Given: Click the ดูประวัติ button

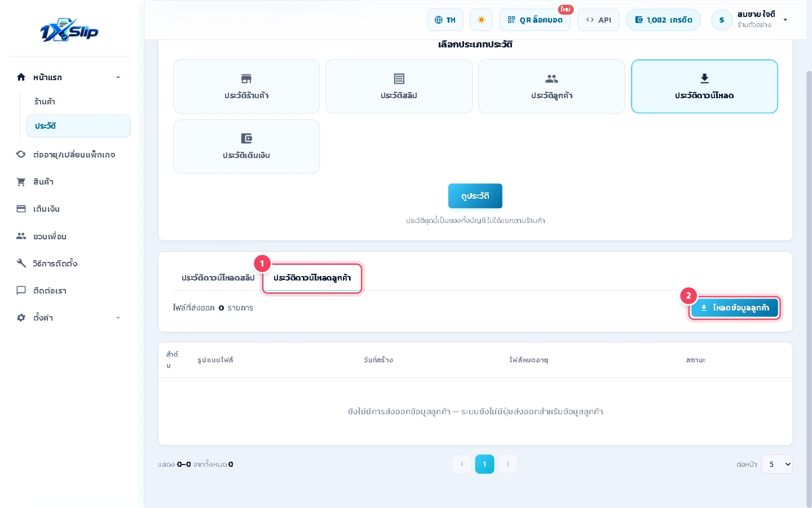Looking at the screenshot, I should point(475,196).
